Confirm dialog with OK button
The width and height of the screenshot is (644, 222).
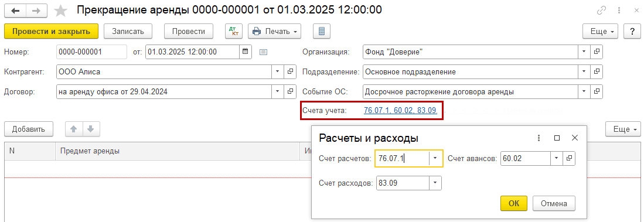coord(514,203)
